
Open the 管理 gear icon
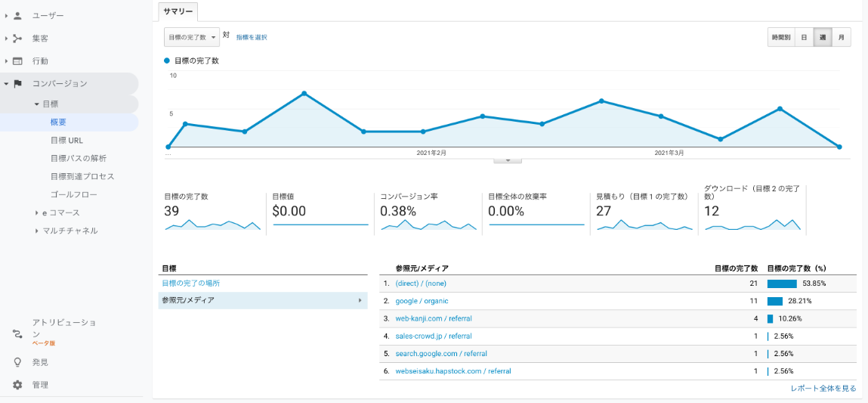pos(17,385)
